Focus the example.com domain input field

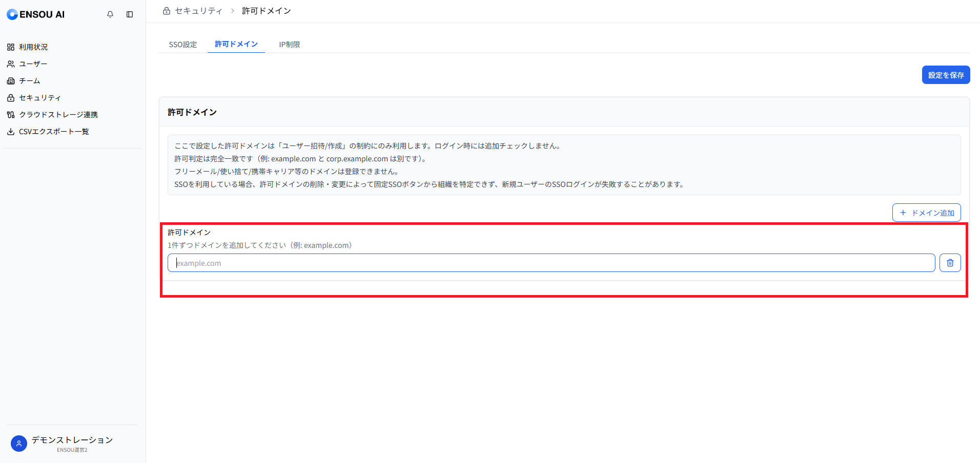click(x=551, y=263)
